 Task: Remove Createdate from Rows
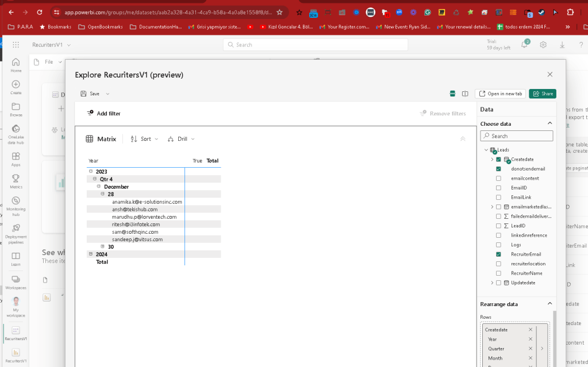[x=531, y=330]
